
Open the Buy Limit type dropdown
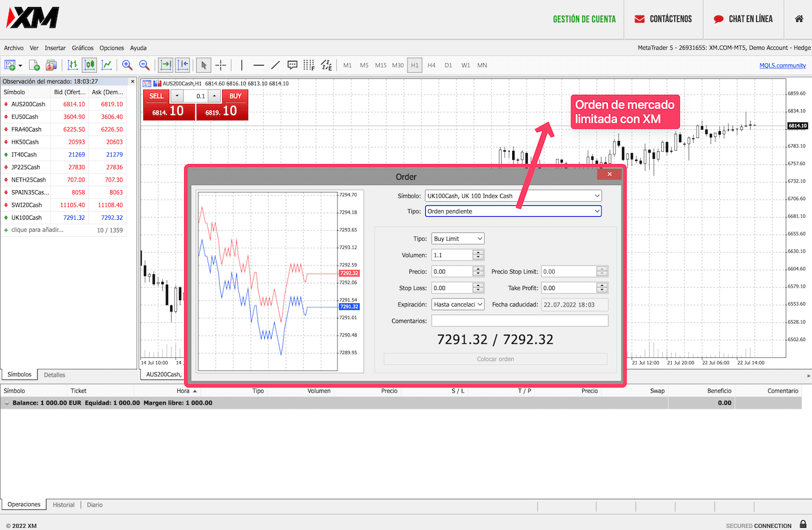pos(458,238)
